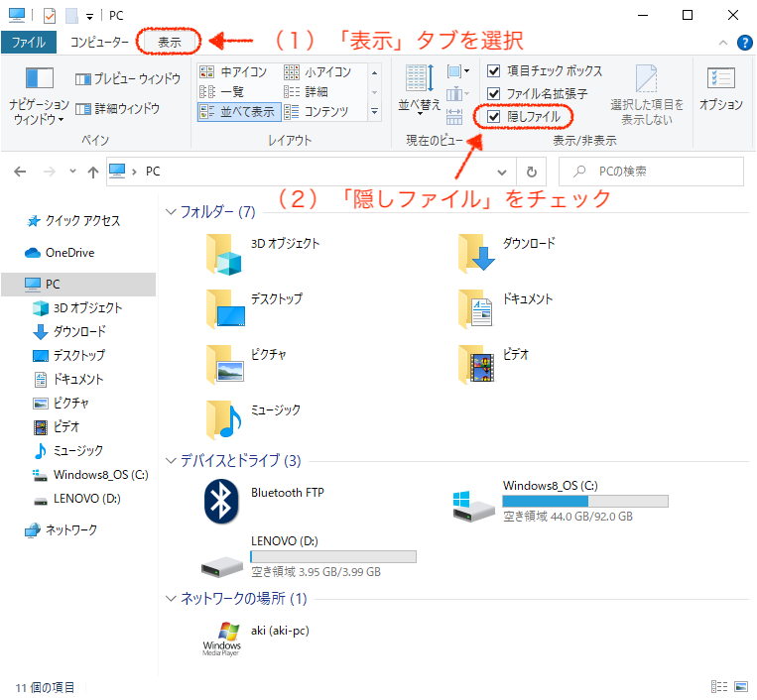
Task: Collapse the デバイスとドライブ (3) section
Action: coord(171,461)
